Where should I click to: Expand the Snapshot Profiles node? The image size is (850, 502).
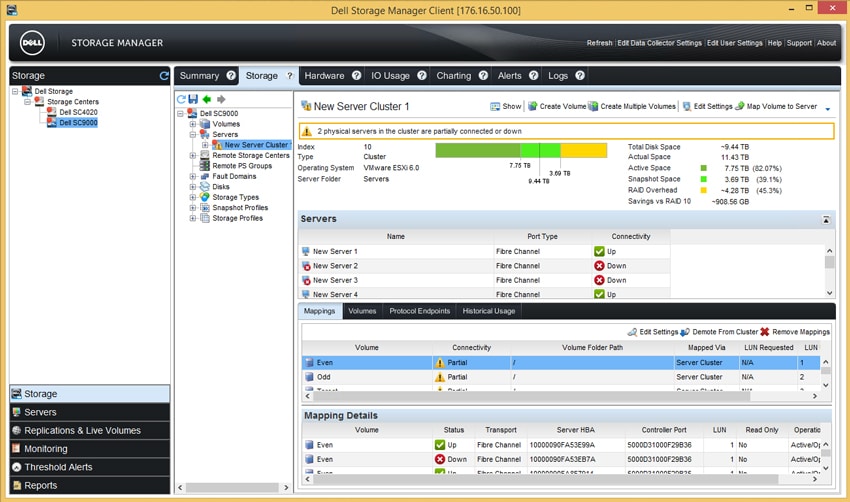click(193, 208)
